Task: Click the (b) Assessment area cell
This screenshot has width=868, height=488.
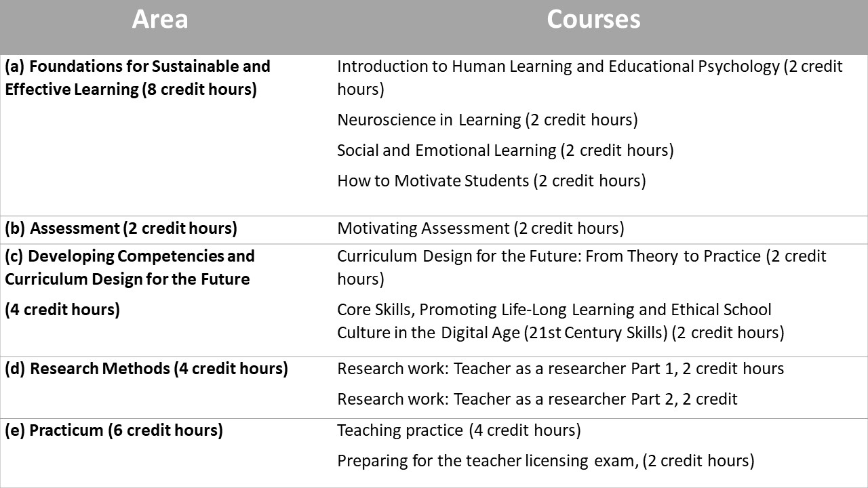Action: (x=121, y=228)
